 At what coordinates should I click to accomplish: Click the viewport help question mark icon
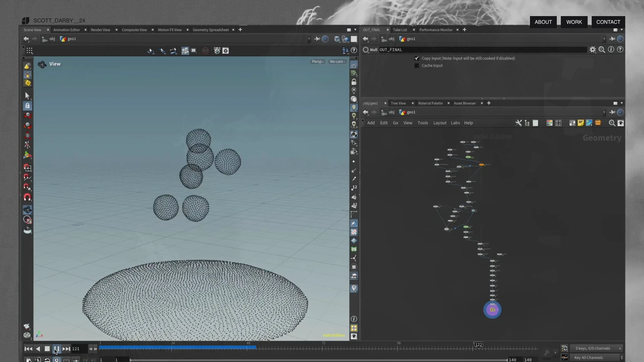click(354, 51)
